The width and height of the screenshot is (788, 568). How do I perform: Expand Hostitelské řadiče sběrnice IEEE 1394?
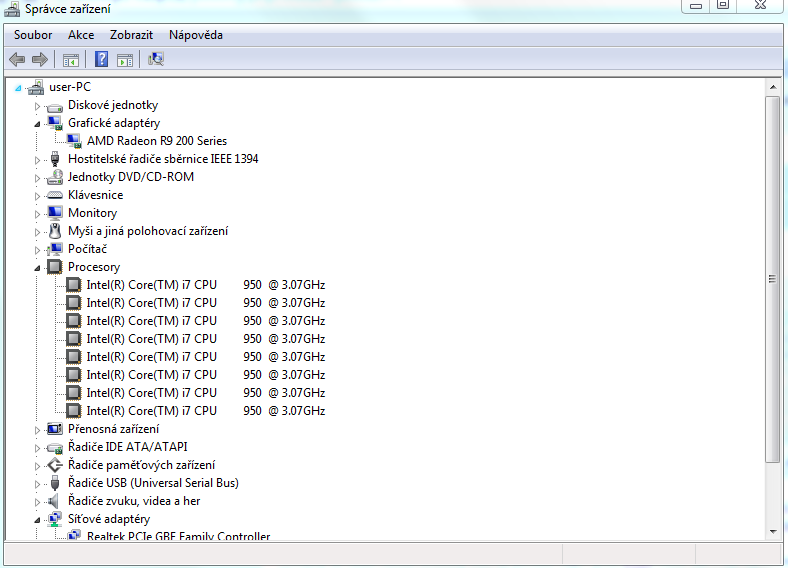click(37, 160)
